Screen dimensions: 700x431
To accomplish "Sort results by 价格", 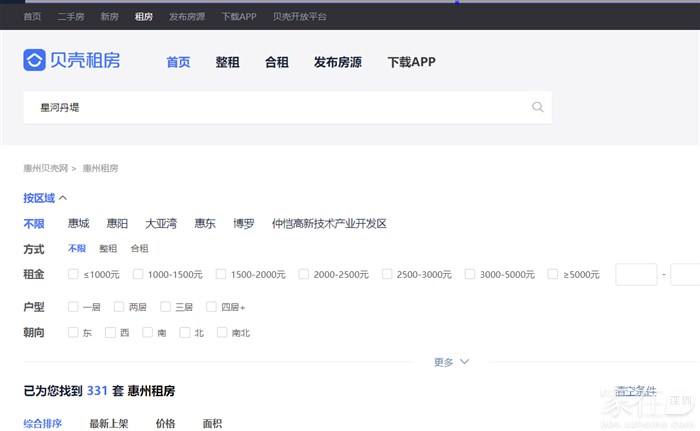I will pyautogui.click(x=165, y=424).
